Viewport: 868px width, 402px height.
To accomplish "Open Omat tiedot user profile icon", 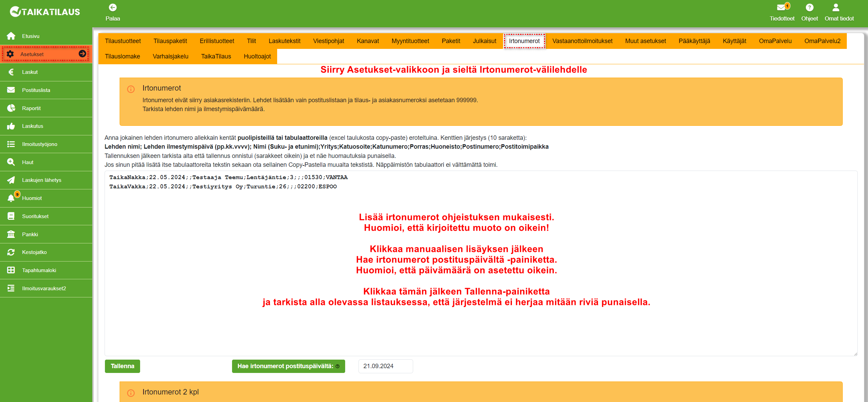I will (x=836, y=8).
